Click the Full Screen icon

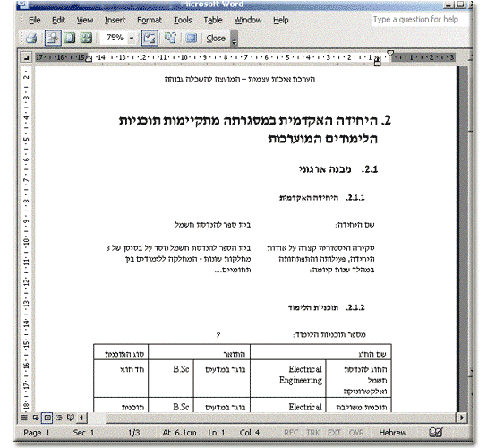(x=191, y=38)
